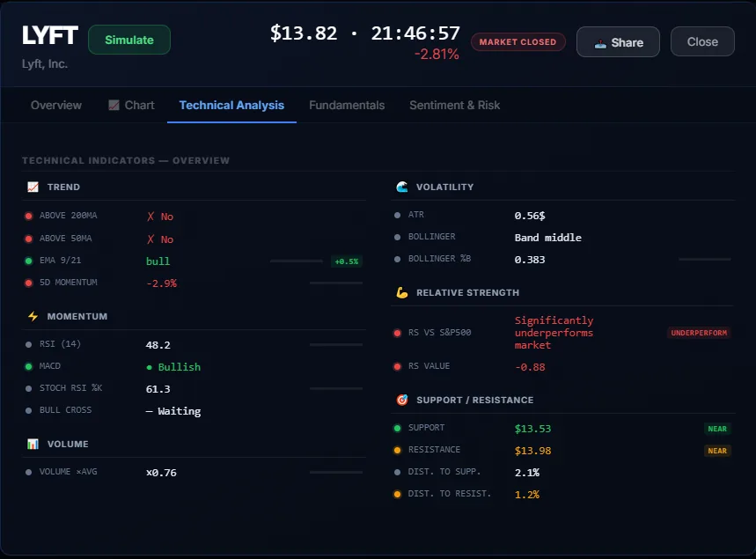Click the chart icon on Chart tab

tap(114, 105)
